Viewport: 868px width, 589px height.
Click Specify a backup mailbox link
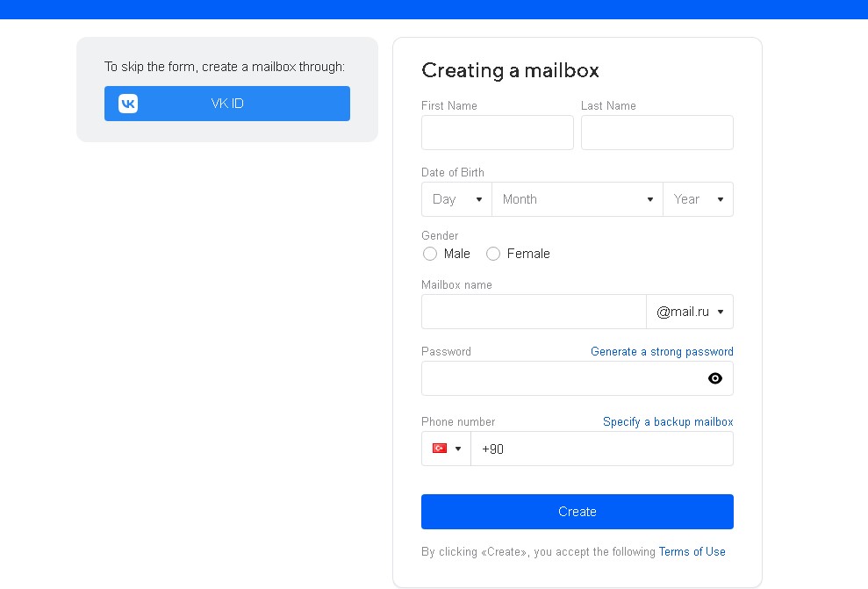pos(668,421)
